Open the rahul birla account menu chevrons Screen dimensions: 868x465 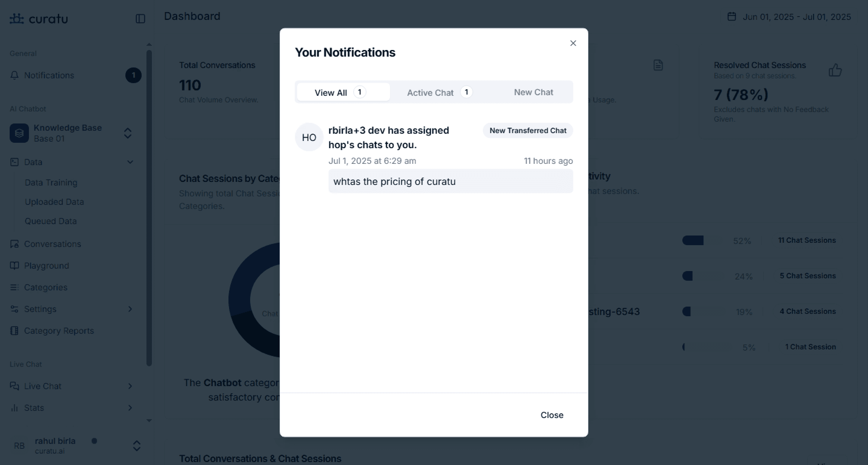click(x=137, y=446)
